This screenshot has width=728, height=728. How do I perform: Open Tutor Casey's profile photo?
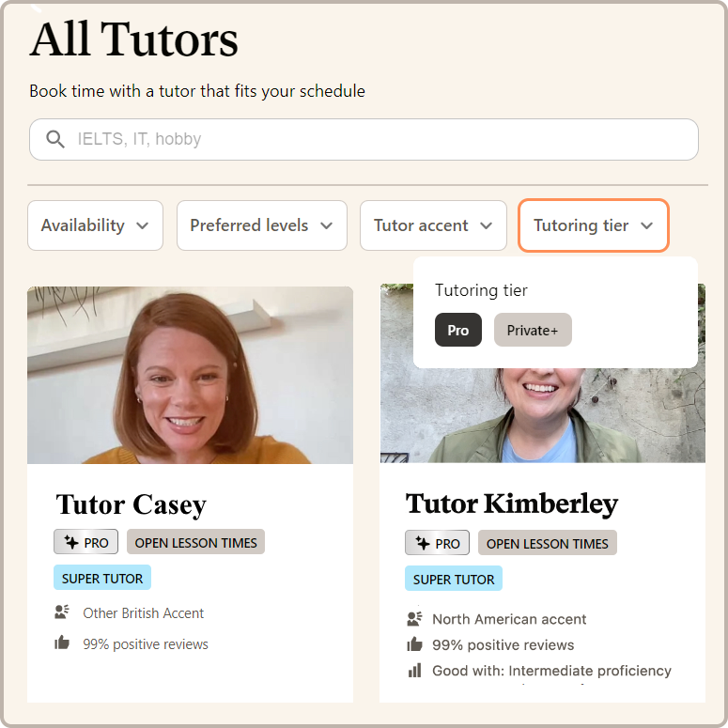point(190,375)
